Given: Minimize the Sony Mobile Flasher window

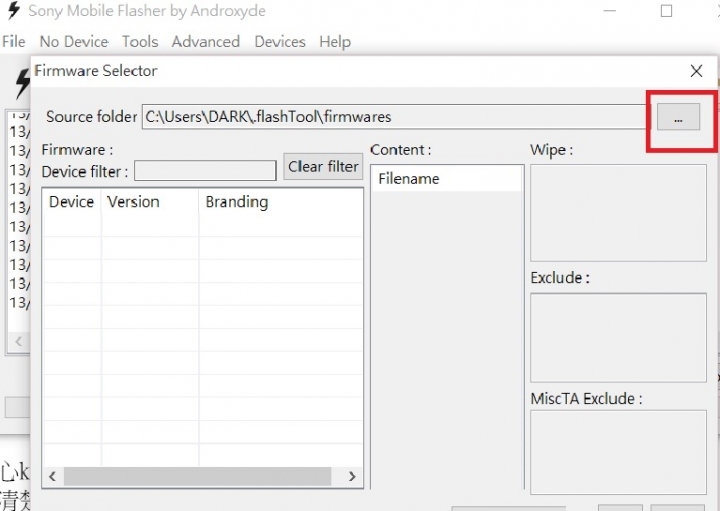Looking at the screenshot, I should click(x=610, y=11).
